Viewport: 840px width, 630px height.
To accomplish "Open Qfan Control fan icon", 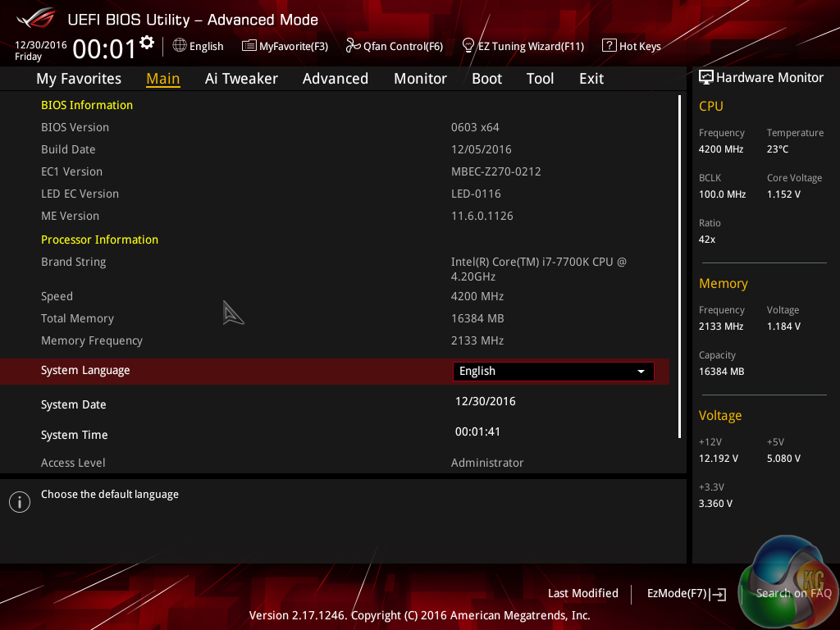I will tap(353, 46).
